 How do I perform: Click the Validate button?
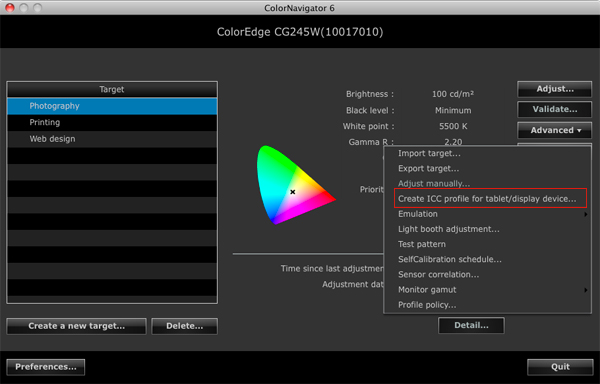(554, 109)
